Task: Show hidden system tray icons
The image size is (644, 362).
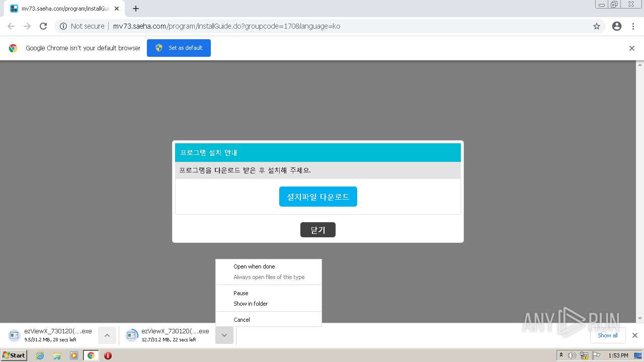Action: click(x=561, y=355)
